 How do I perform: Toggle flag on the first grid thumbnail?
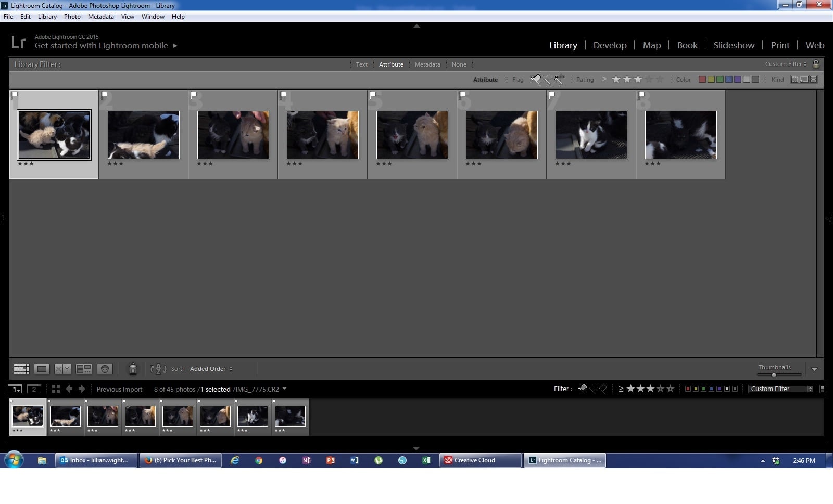click(x=15, y=95)
